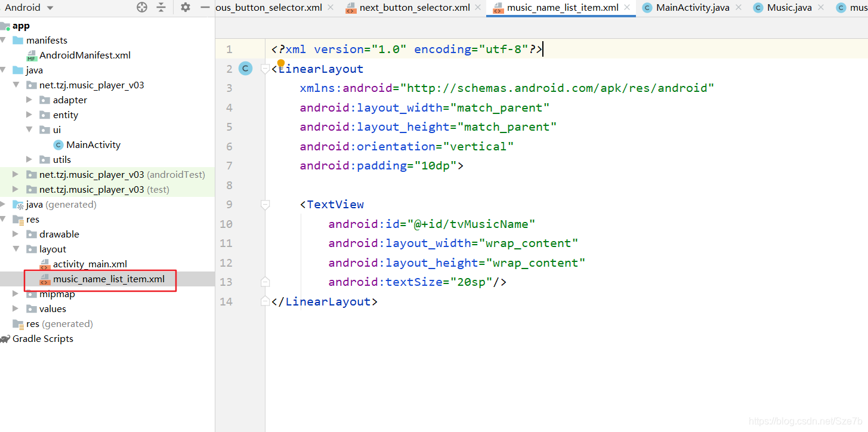The height and width of the screenshot is (432, 868).
Task: Expand the entity package
Action: [29, 115]
